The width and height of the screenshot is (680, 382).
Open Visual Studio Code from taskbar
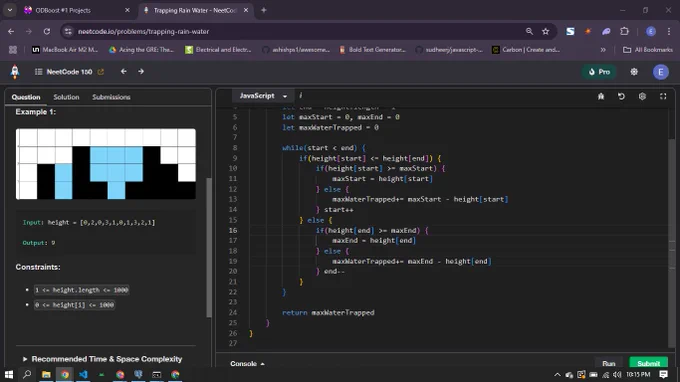pos(83,374)
